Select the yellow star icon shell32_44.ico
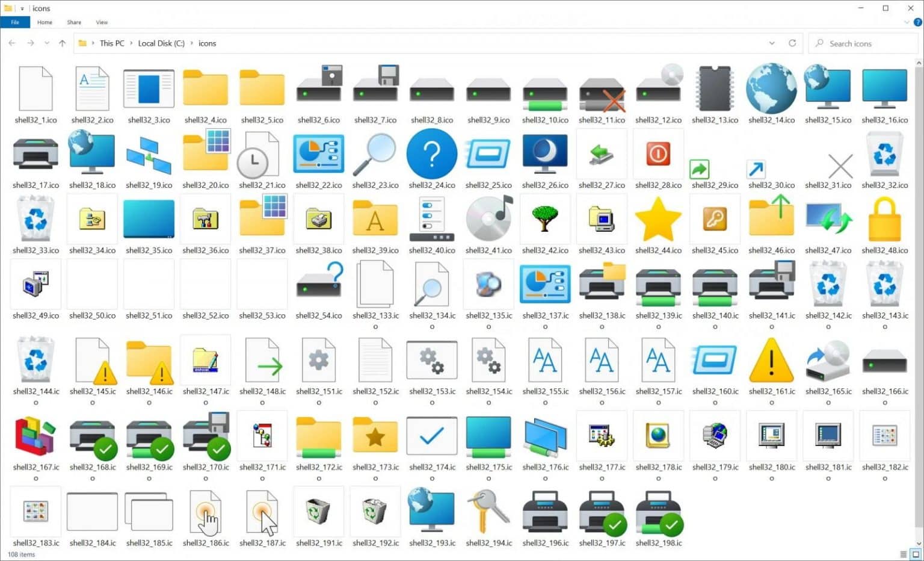924x561 pixels. pos(658,220)
